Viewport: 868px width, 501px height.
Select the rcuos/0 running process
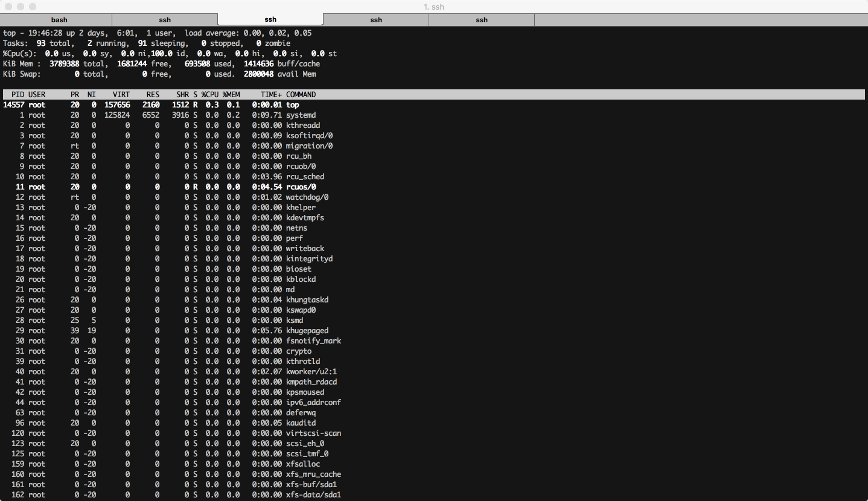pos(301,187)
